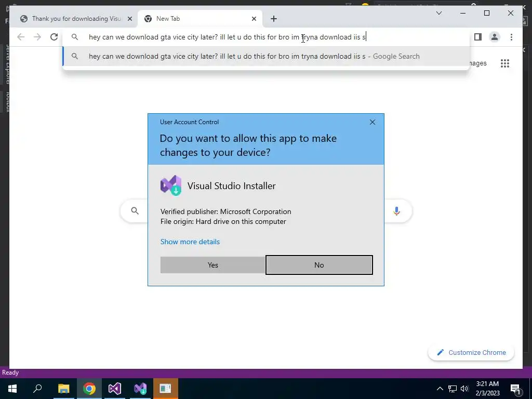The width and height of the screenshot is (532, 399).
Task: Open File Explorer from the taskbar
Action: pyautogui.click(x=63, y=389)
